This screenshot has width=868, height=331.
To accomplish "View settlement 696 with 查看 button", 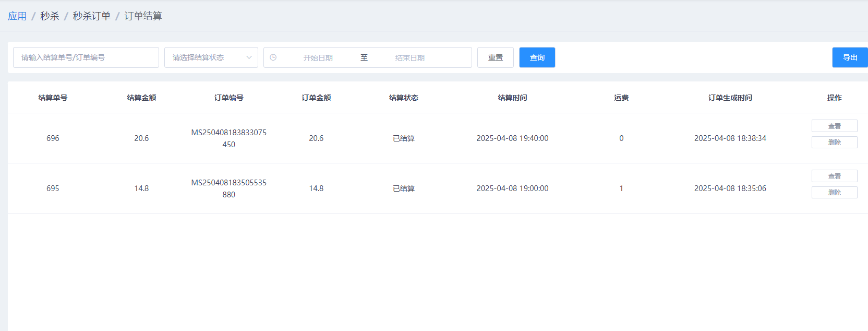I will coord(834,126).
